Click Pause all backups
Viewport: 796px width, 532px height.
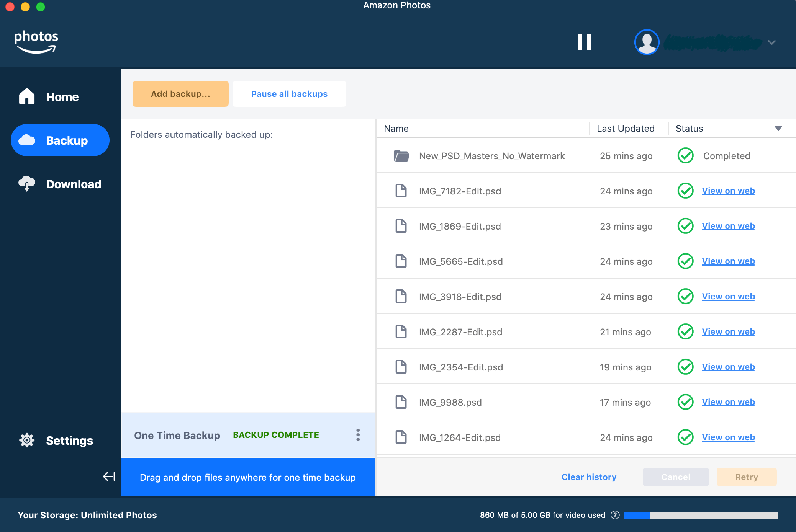[289, 94]
